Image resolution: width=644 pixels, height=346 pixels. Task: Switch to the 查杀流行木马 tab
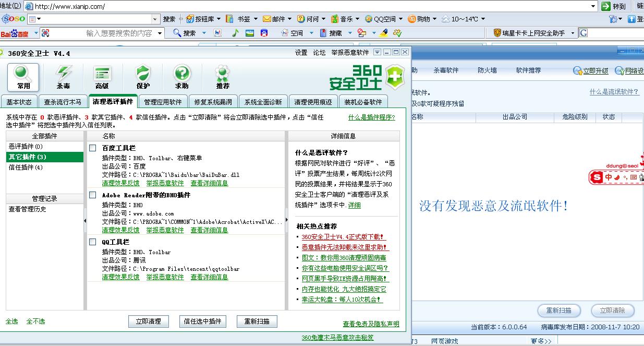[x=63, y=102]
